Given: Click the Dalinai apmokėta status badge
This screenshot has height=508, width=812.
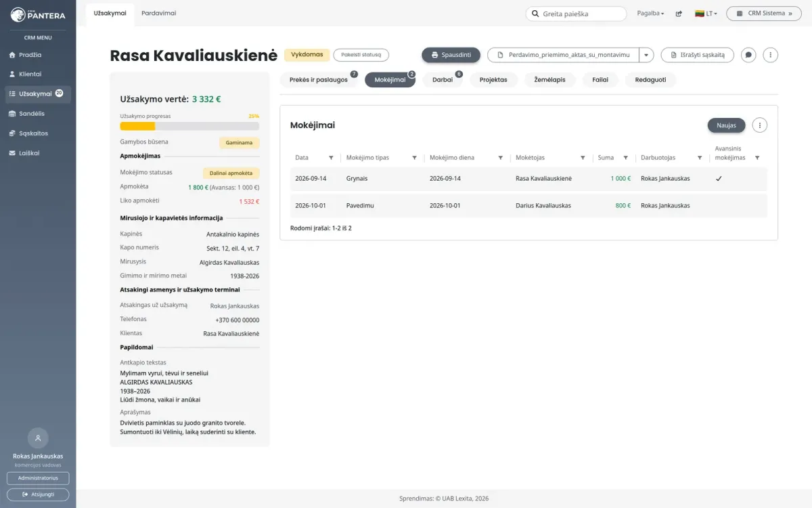Looking at the screenshot, I should tap(231, 173).
